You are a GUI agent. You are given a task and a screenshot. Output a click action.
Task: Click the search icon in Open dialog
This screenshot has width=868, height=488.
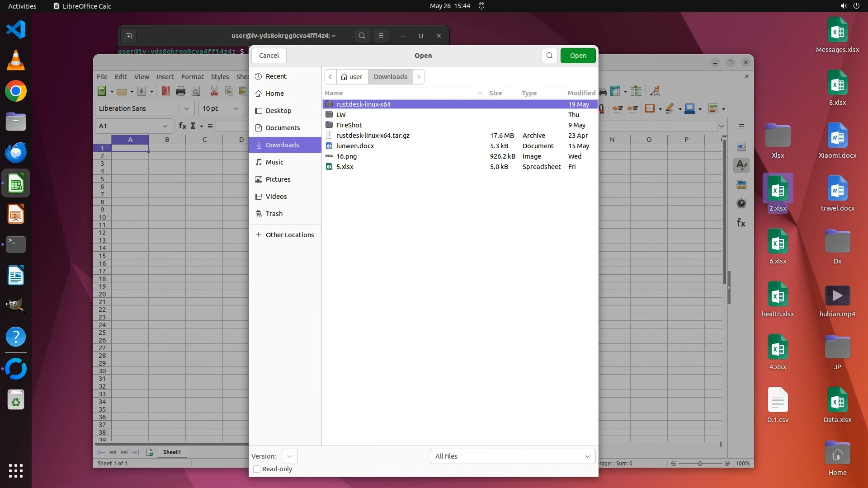click(x=549, y=56)
